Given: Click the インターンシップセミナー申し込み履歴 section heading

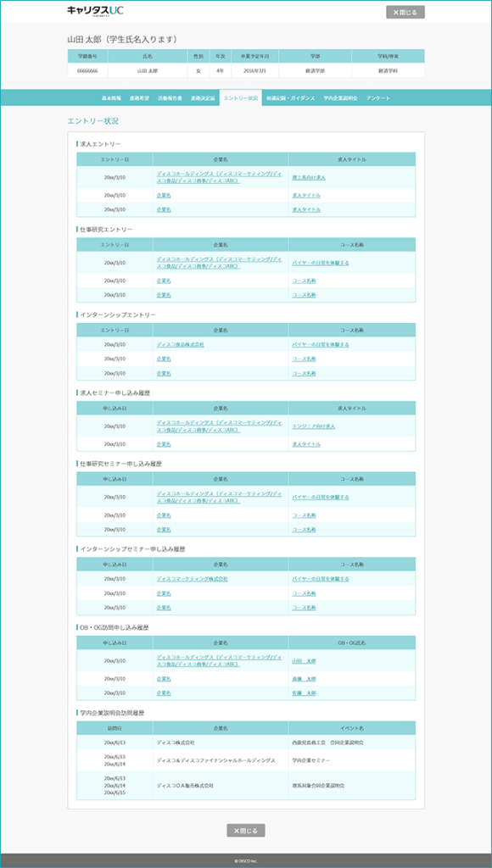Looking at the screenshot, I should pos(132,549).
